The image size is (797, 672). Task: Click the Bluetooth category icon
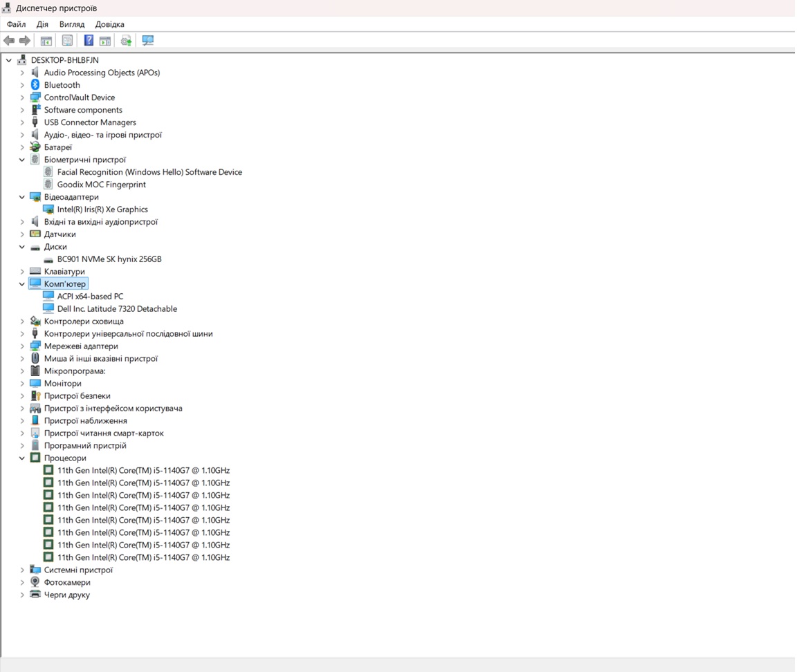[35, 85]
